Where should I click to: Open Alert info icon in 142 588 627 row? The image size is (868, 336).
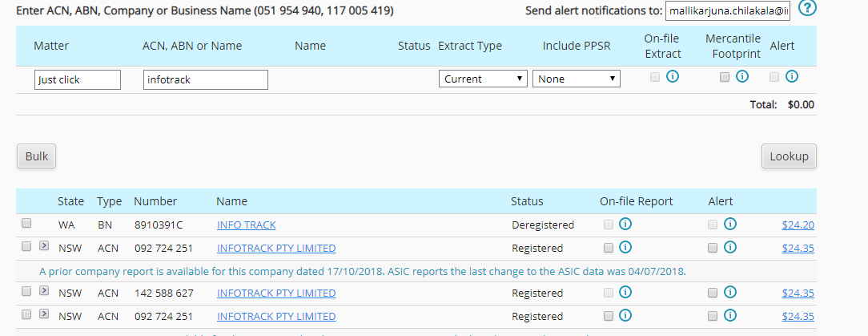click(x=730, y=292)
